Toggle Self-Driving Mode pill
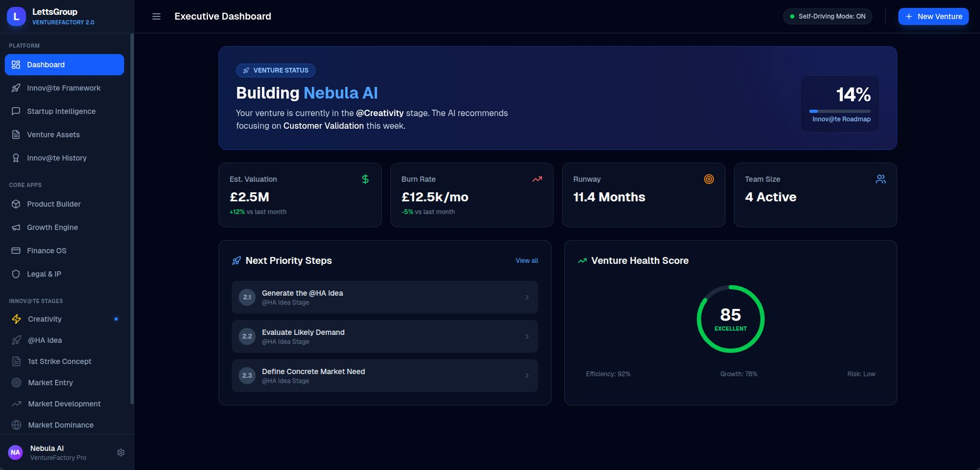The width and height of the screenshot is (980, 470). pyautogui.click(x=827, y=16)
